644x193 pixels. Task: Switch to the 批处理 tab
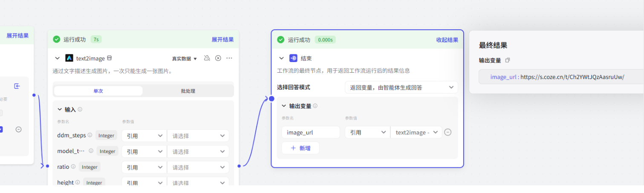pyautogui.click(x=188, y=91)
